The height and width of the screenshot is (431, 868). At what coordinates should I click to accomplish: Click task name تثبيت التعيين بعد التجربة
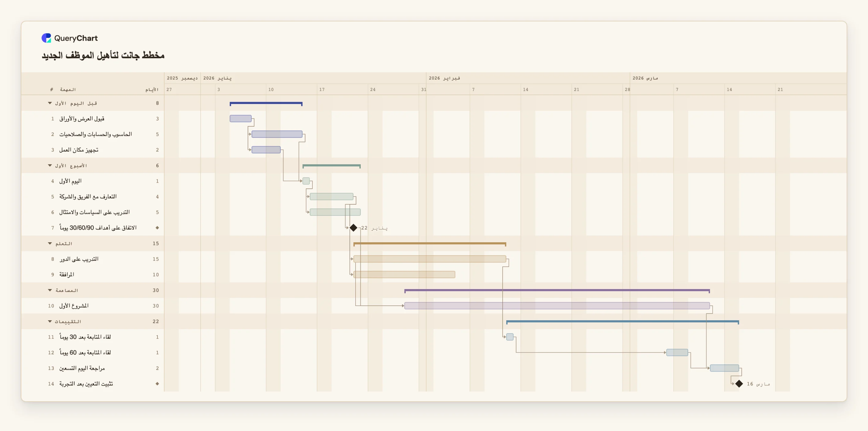click(86, 384)
